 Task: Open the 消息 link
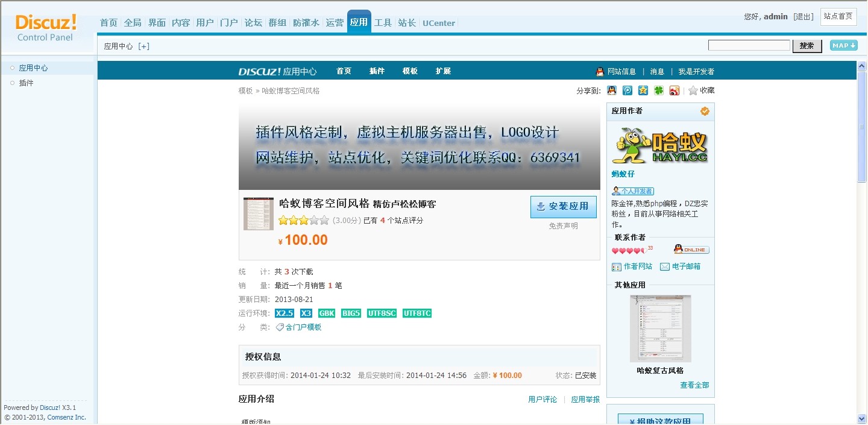pos(657,72)
